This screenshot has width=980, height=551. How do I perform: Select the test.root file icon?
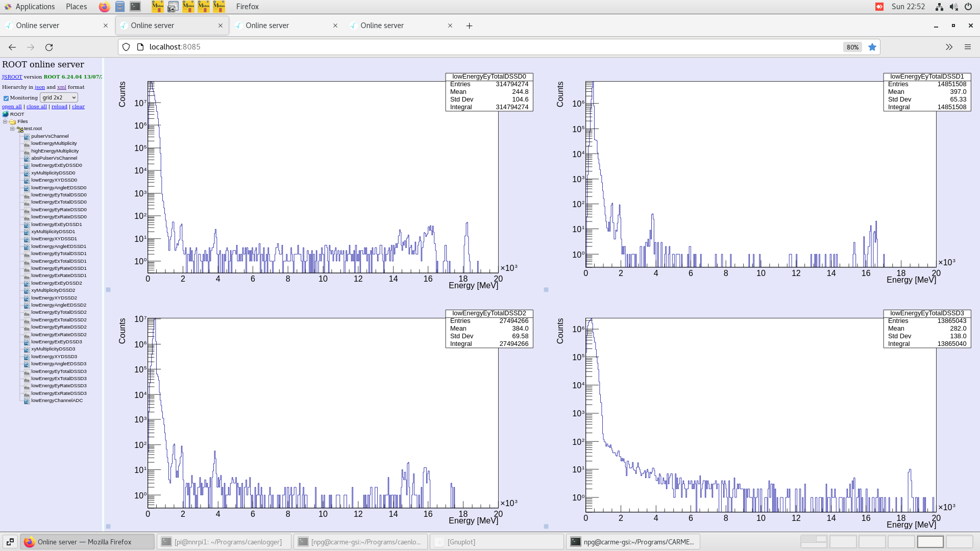pyautogui.click(x=20, y=129)
